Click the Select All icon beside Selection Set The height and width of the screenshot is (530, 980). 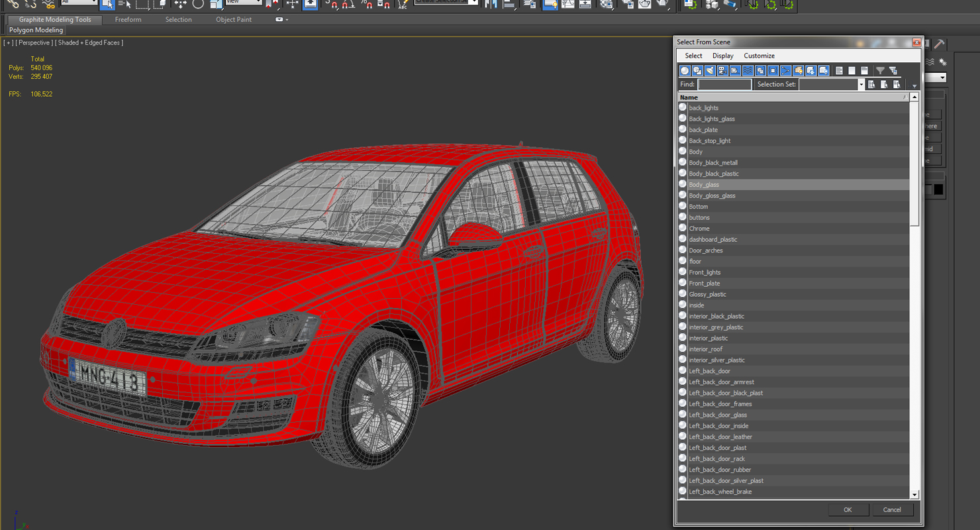click(872, 84)
